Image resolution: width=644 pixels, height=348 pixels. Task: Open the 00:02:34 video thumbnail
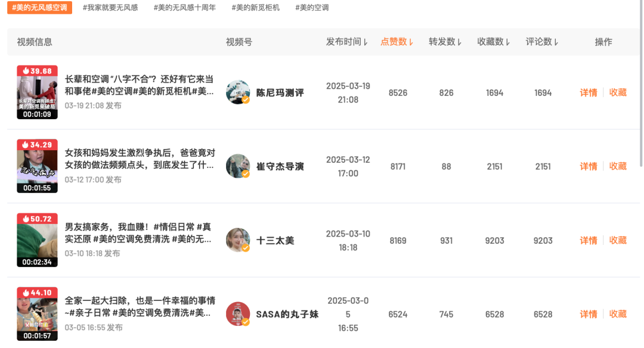tap(37, 240)
